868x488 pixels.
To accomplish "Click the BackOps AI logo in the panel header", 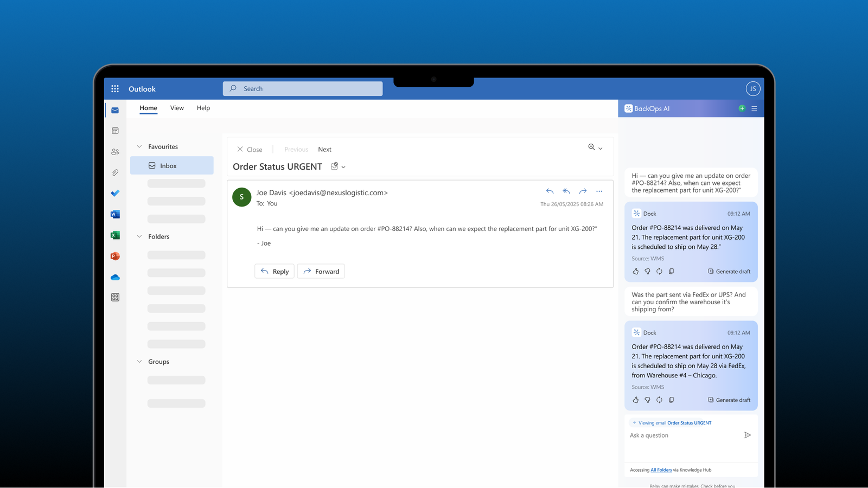I will pyautogui.click(x=628, y=108).
